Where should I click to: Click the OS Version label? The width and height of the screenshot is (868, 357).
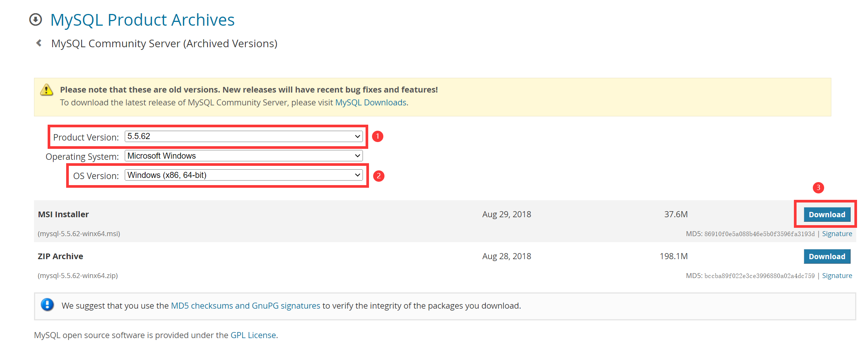pos(96,176)
